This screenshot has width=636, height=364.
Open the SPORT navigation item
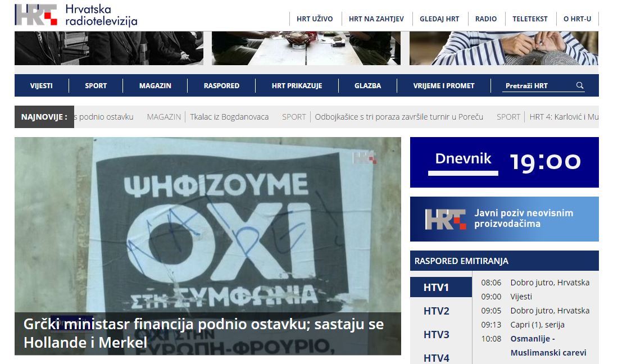point(96,86)
